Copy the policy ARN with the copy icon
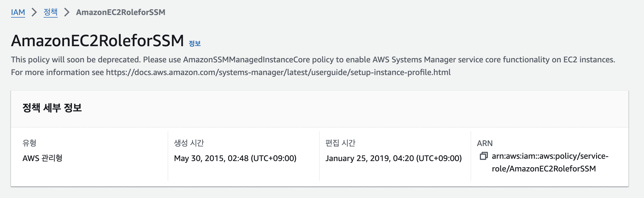644x198 pixels. pyautogui.click(x=484, y=156)
